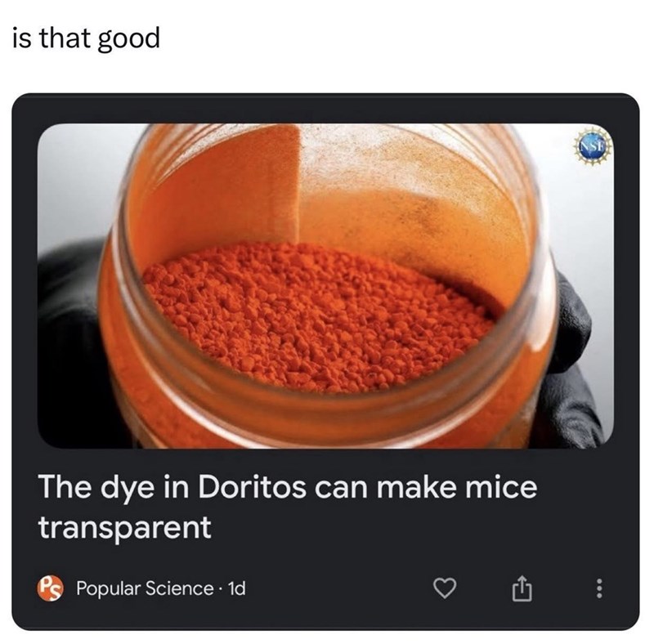The height and width of the screenshot is (644, 654).
Task: Toggle the like heart on the article card
Action: pos(446,587)
